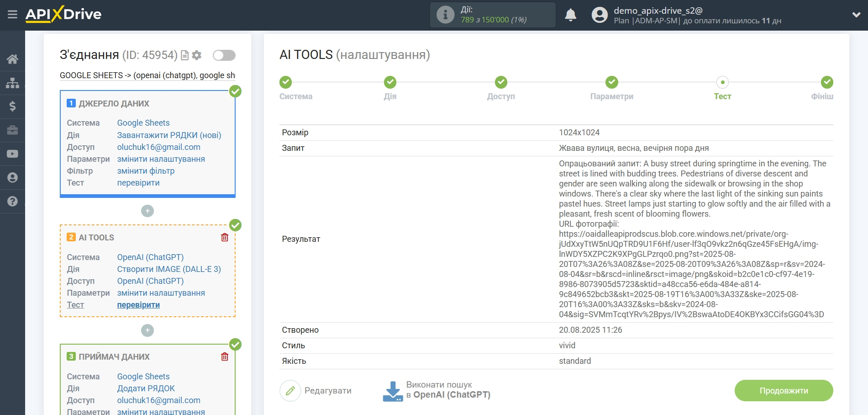Delete the ПРИЙМАЧ ДАНИХ block
Image resolution: width=868 pixels, height=415 pixels.
[x=225, y=356]
